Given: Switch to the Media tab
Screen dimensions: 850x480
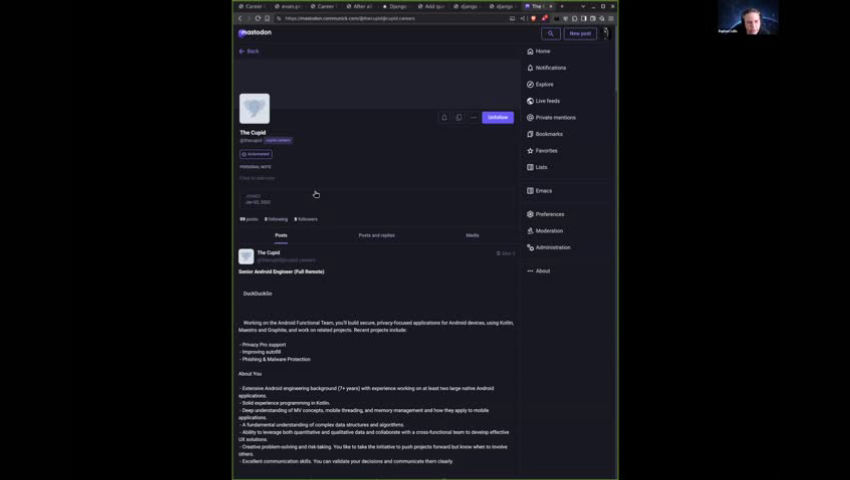Looking at the screenshot, I should click(472, 235).
